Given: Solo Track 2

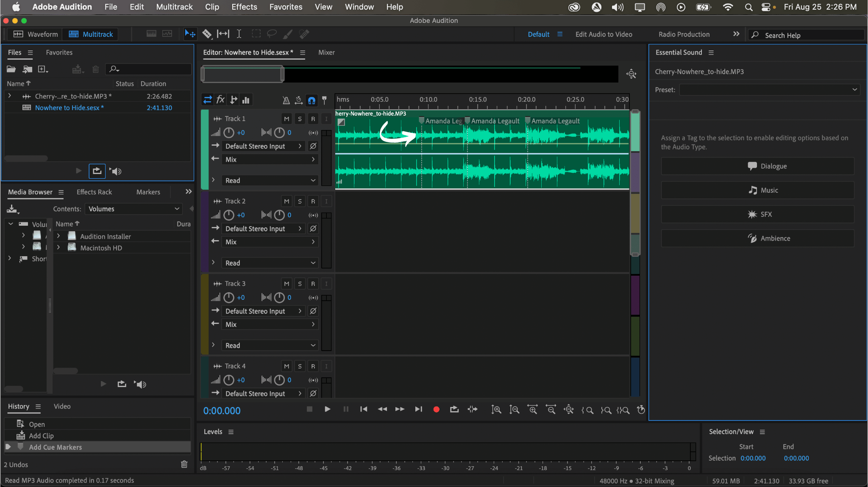Looking at the screenshot, I should [300, 201].
